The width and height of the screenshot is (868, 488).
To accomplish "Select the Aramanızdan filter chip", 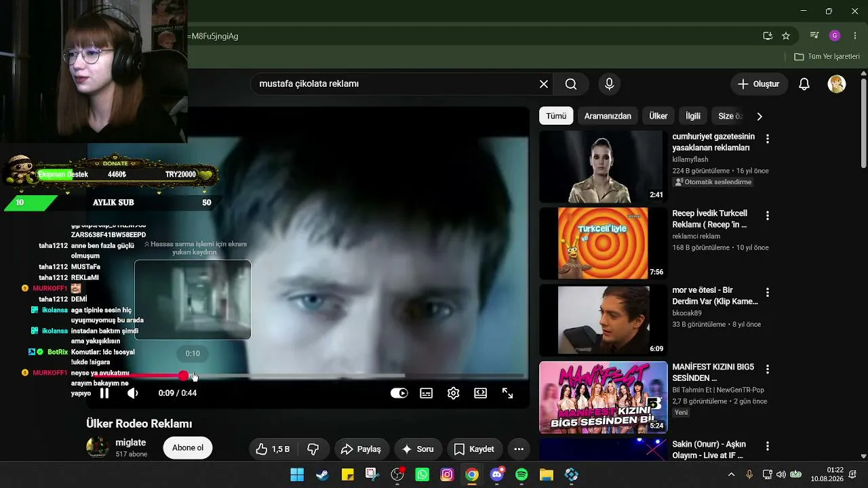I will 608,116.
